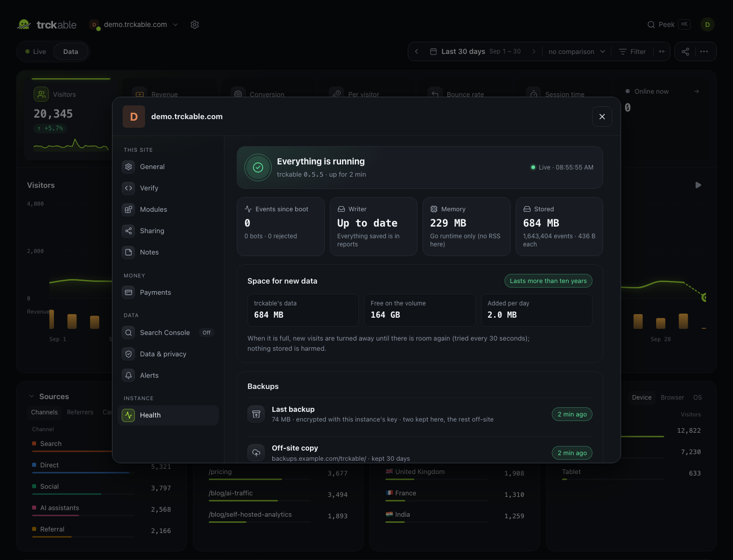
Task: Open Peek search box
Action: pos(669,24)
